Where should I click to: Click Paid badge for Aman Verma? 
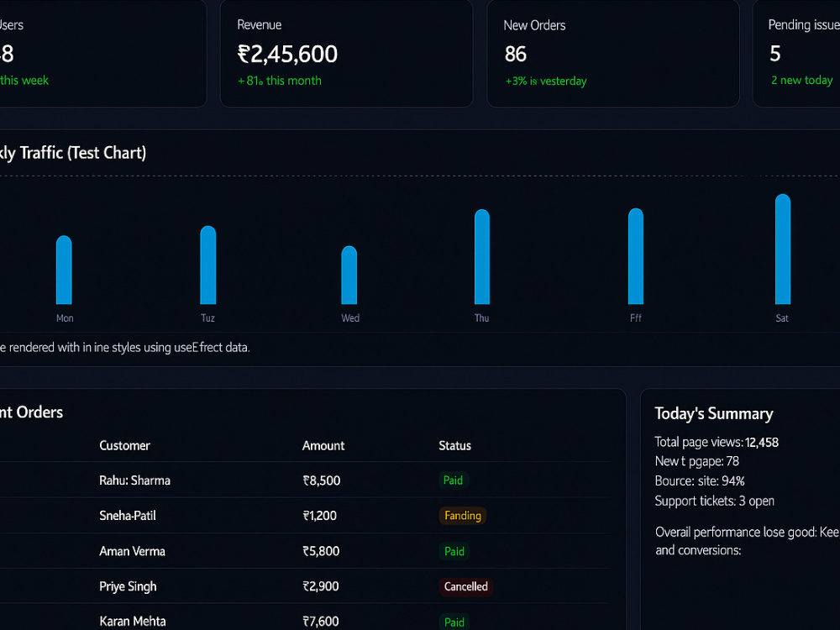454,551
